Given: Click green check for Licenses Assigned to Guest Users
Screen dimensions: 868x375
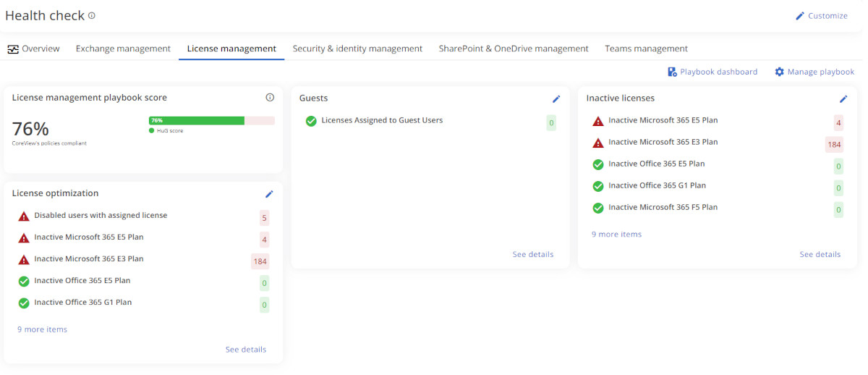Looking at the screenshot, I should pos(311,121).
